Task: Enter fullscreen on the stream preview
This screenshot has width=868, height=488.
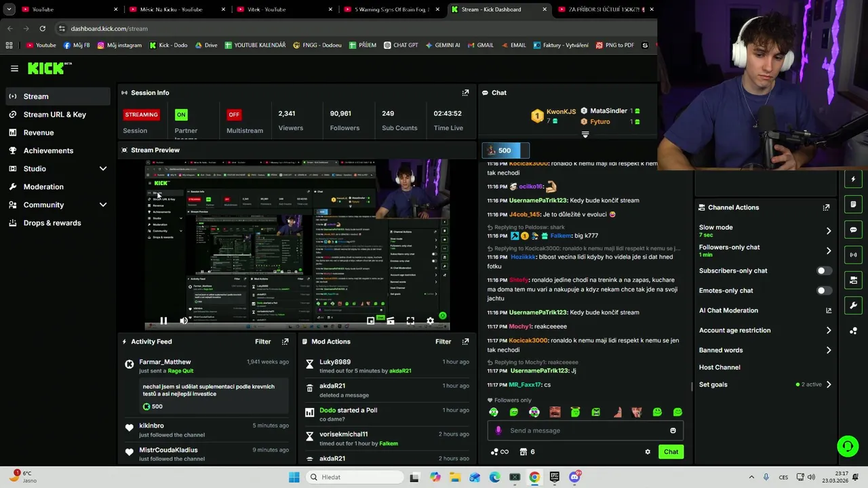Action: [410, 321]
